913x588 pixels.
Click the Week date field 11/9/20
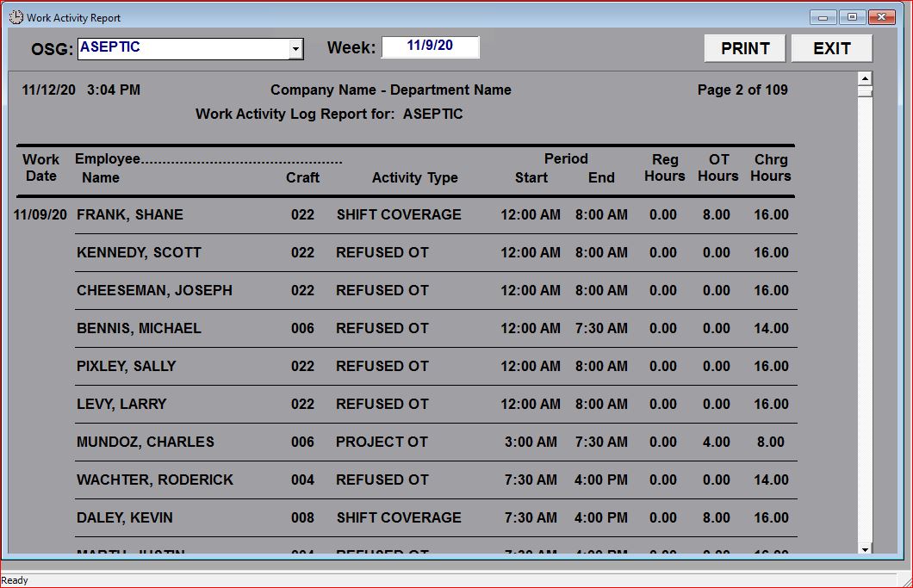pyautogui.click(x=431, y=46)
